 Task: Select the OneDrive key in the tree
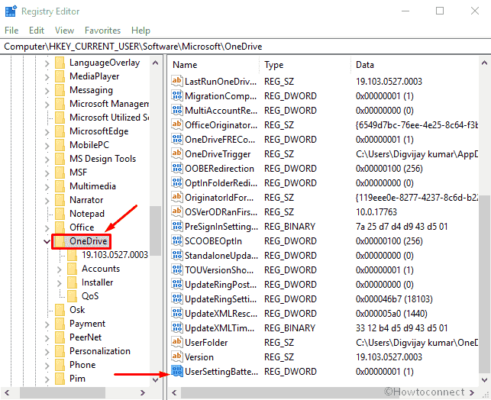click(88, 241)
